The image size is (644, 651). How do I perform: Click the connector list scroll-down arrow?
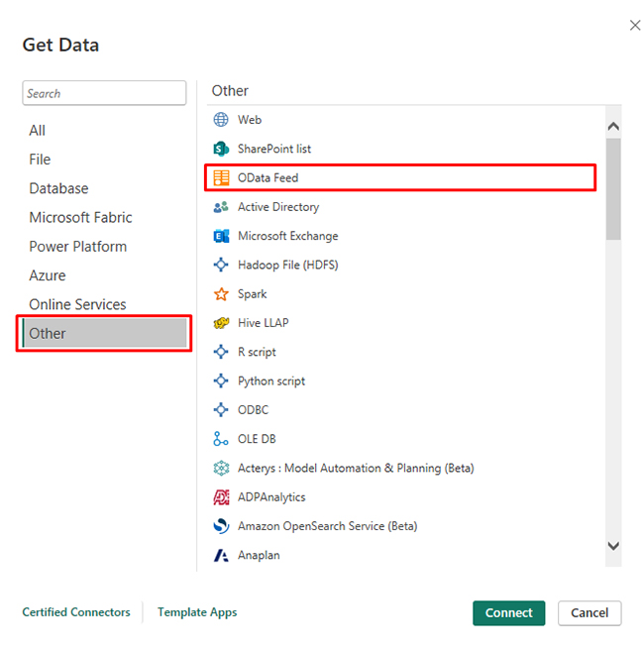pyautogui.click(x=613, y=546)
